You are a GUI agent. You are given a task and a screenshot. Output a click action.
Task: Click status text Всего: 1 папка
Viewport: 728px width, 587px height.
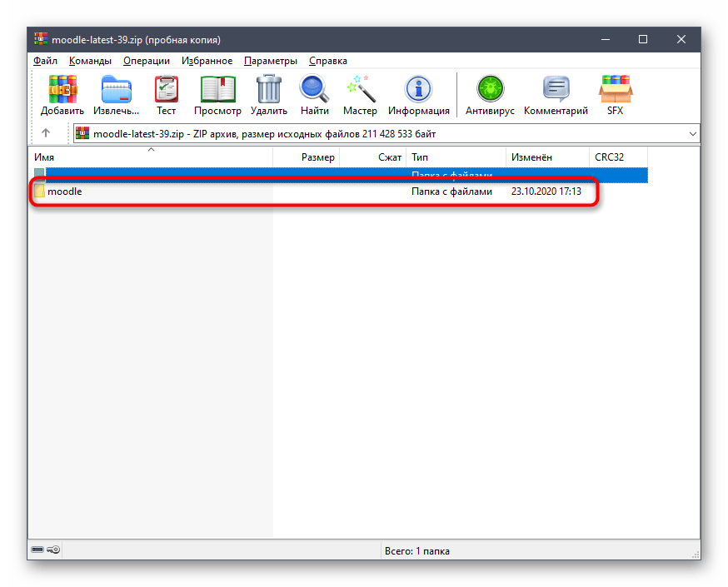(417, 551)
